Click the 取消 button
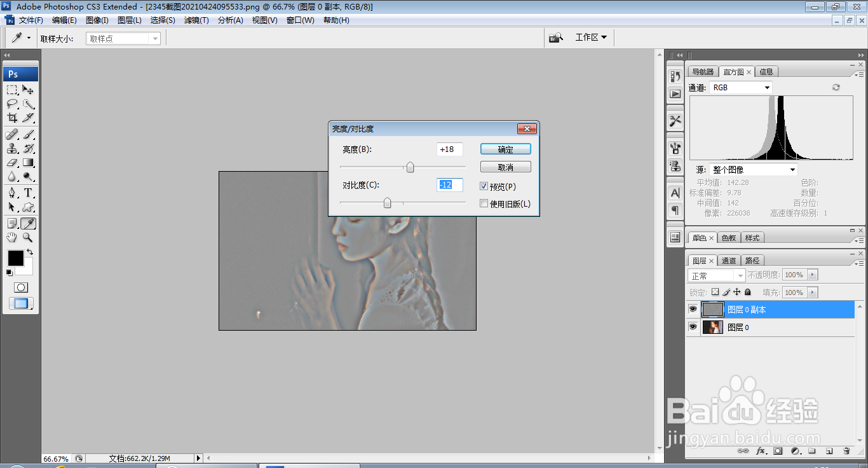The image size is (868, 468). click(x=506, y=167)
